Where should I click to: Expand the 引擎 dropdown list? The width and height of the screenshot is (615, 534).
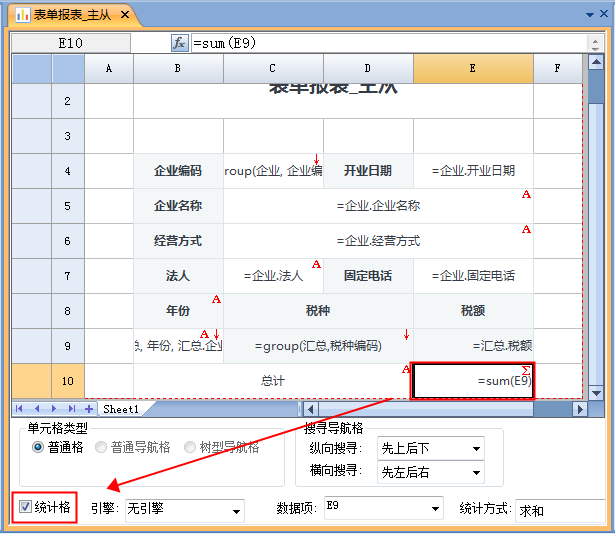[235, 510]
